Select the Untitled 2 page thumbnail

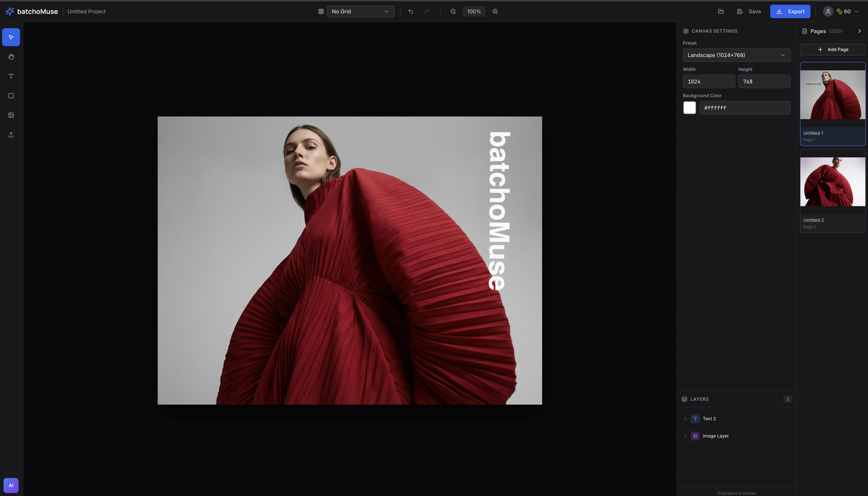pyautogui.click(x=833, y=182)
